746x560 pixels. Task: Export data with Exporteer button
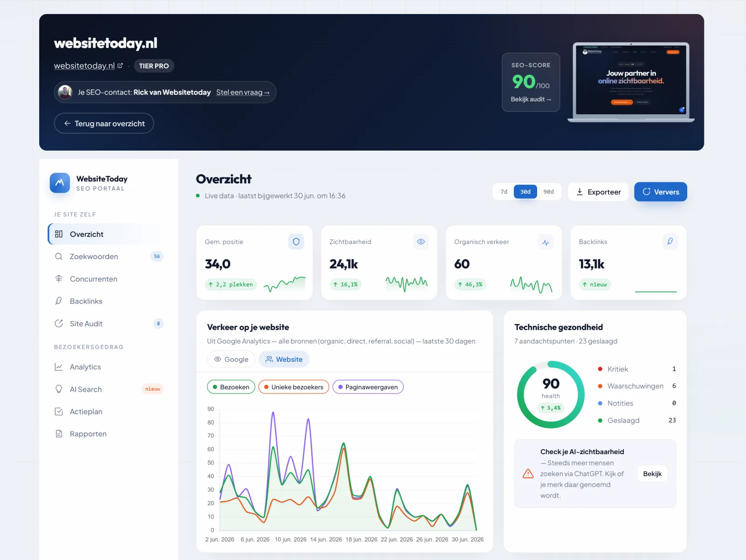(x=598, y=192)
